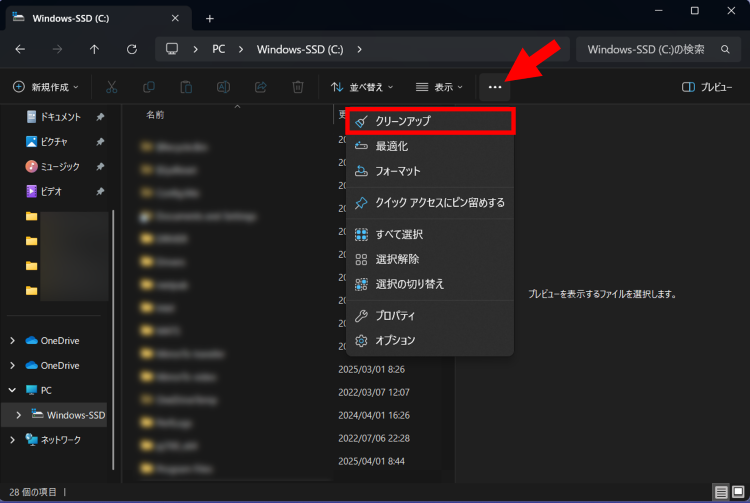Open プロパティ from the menu
Viewport: 750px width, 503px height.
tap(430, 316)
